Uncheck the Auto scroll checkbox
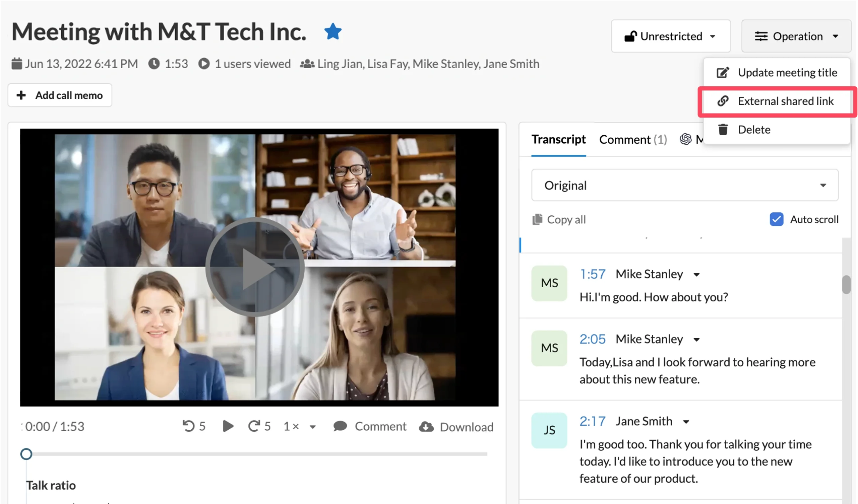Viewport: 858px width, 504px height. pyautogui.click(x=776, y=219)
